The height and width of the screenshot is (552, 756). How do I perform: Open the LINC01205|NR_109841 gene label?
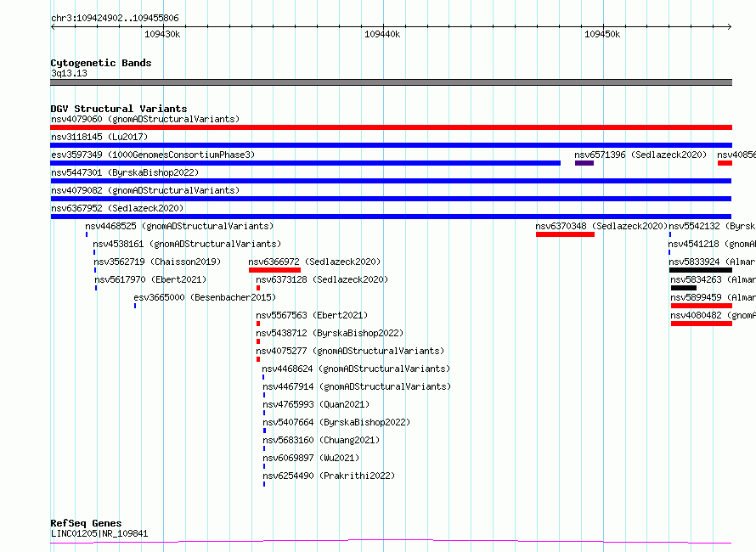point(99,533)
